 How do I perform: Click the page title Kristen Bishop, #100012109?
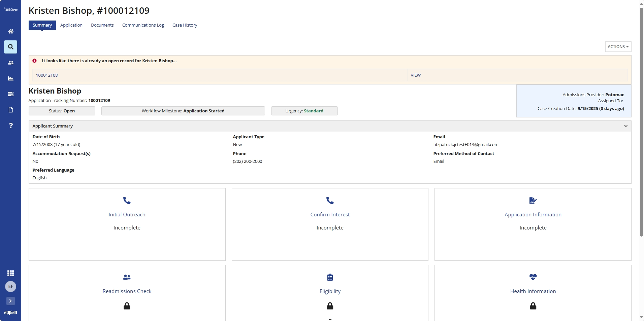coord(89,11)
